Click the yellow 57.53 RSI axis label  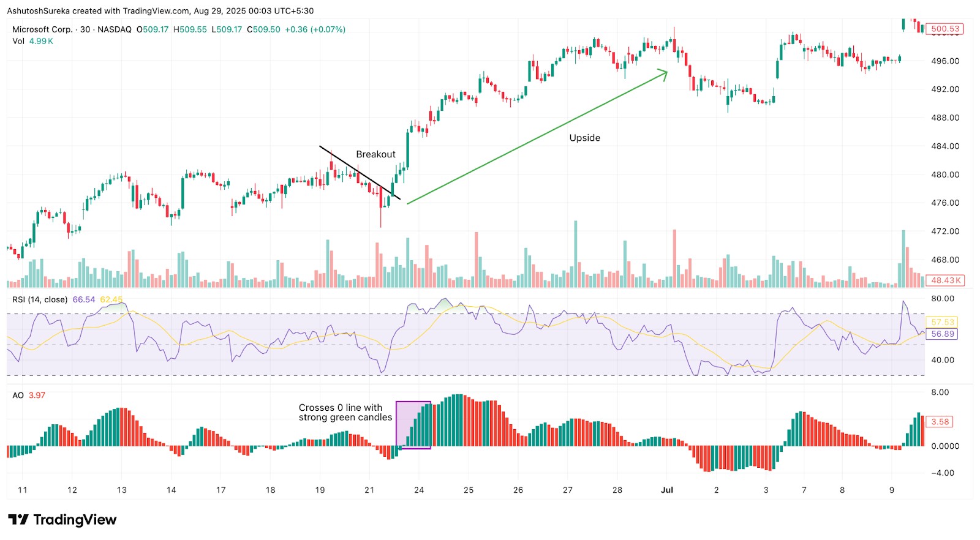coord(943,322)
